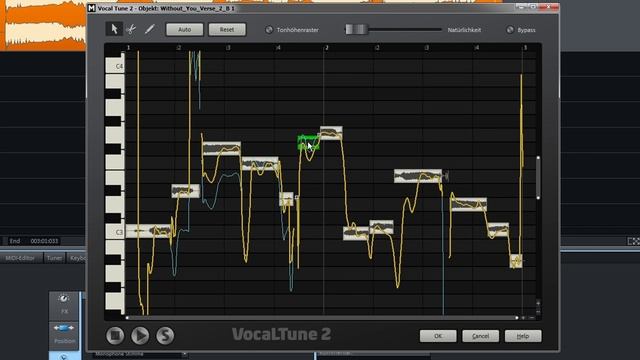Select the green highlighted note block
Viewport: 640px width, 360px height.
pos(308,143)
